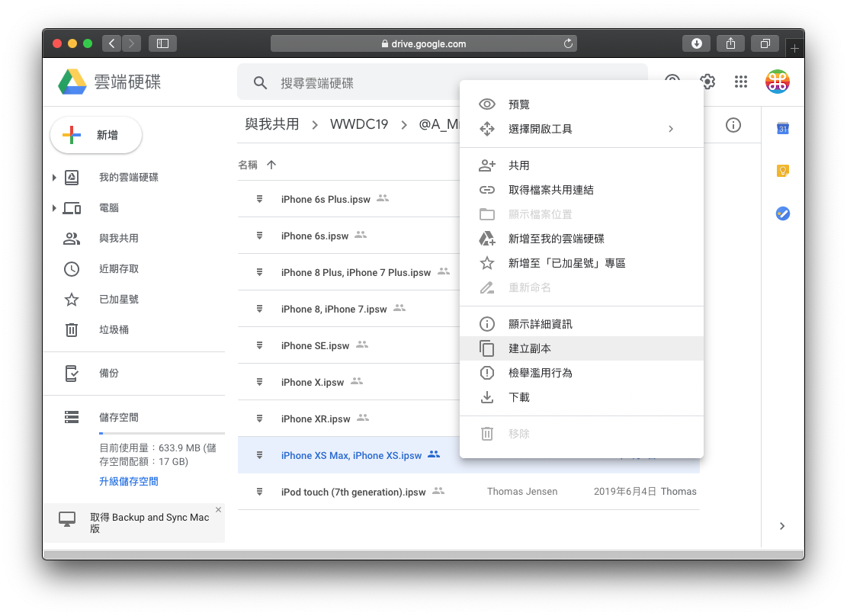Select 建立副本 menu item
The width and height of the screenshot is (847, 616).
coord(581,348)
